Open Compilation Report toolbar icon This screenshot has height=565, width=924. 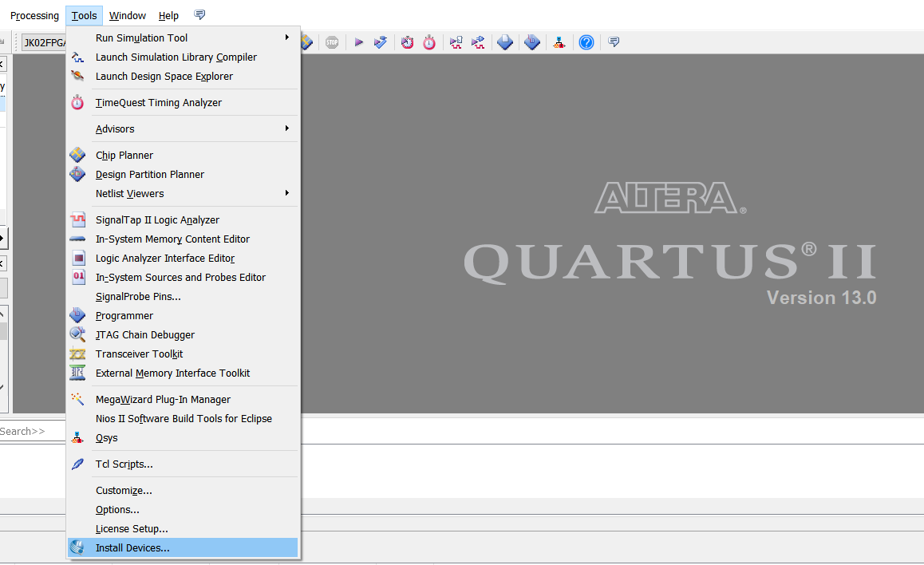pos(505,42)
